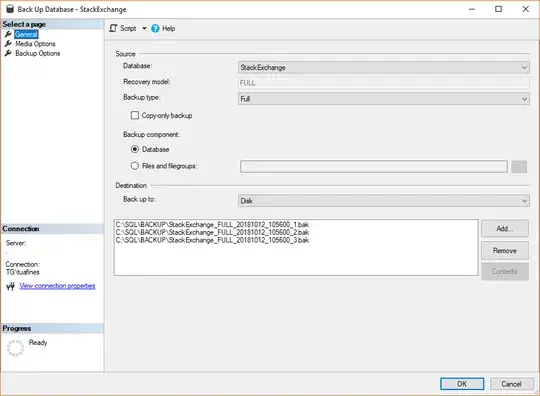Click the wrench icon beside Media Options
Viewport: 540px width, 396px height.
pos(8,44)
